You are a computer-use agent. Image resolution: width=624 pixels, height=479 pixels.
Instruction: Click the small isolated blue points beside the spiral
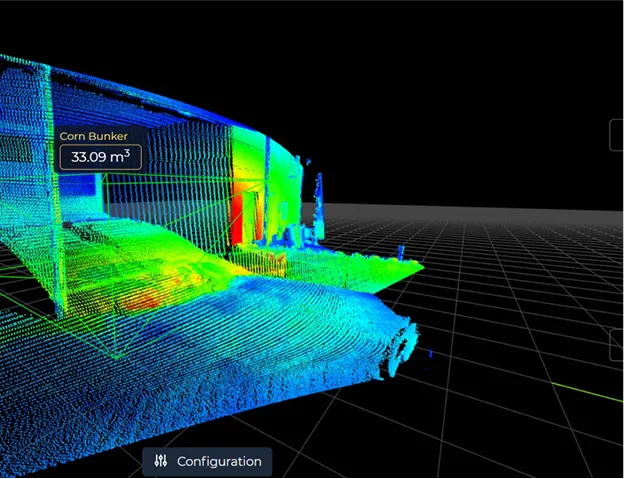click(x=431, y=353)
